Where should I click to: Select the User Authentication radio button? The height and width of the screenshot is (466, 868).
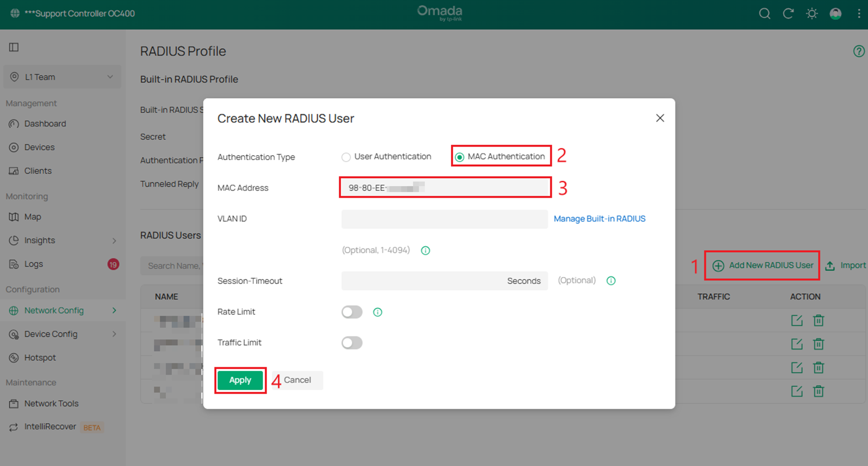pyautogui.click(x=346, y=156)
